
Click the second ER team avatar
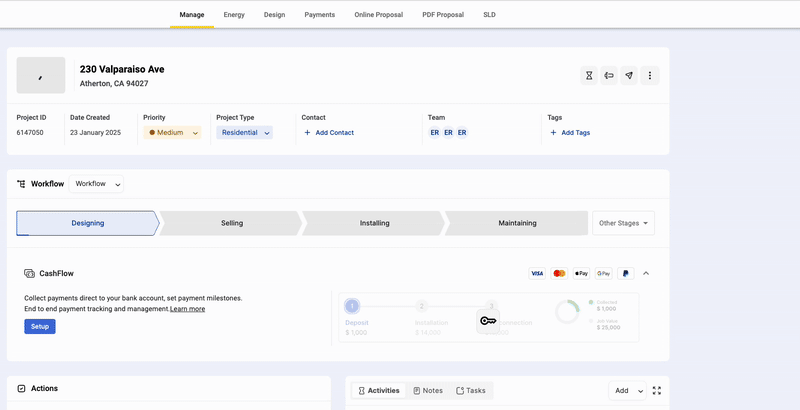click(448, 133)
